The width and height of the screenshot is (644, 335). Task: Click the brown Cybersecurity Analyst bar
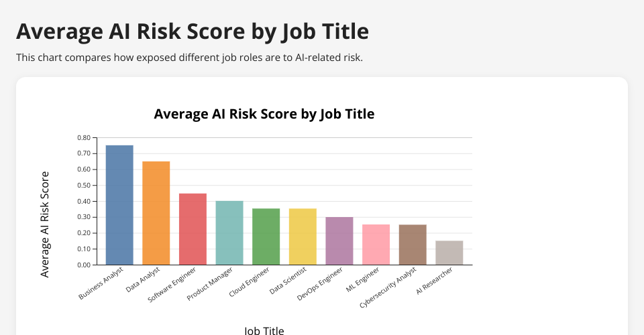tap(413, 245)
